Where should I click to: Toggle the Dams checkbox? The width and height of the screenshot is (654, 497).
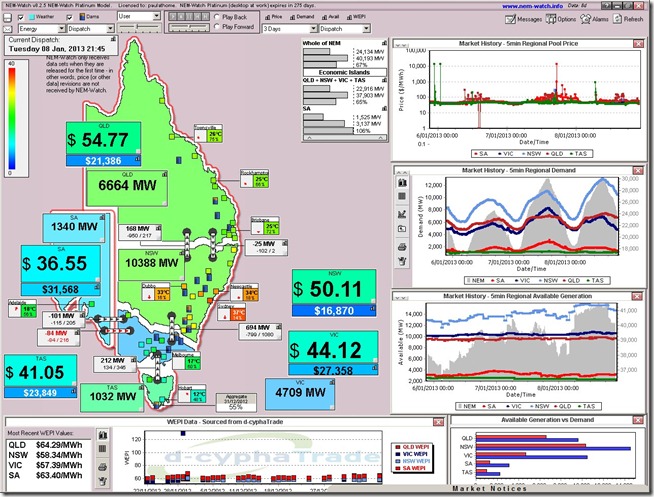(x=70, y=18)
